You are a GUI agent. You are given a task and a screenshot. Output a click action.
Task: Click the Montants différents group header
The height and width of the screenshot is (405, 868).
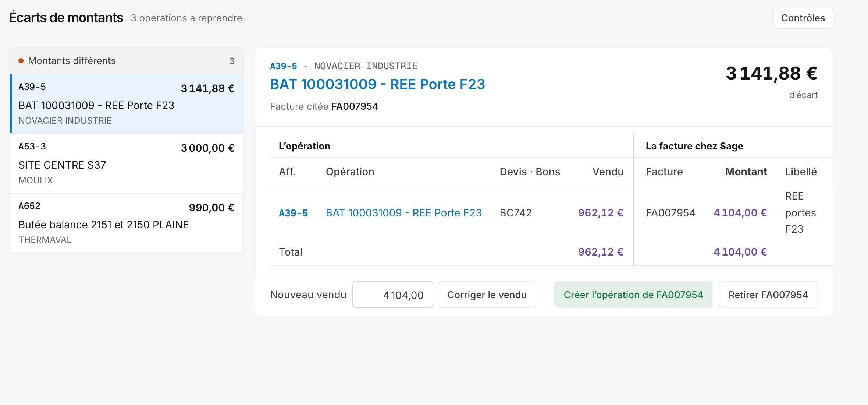[x=127, y=61]
